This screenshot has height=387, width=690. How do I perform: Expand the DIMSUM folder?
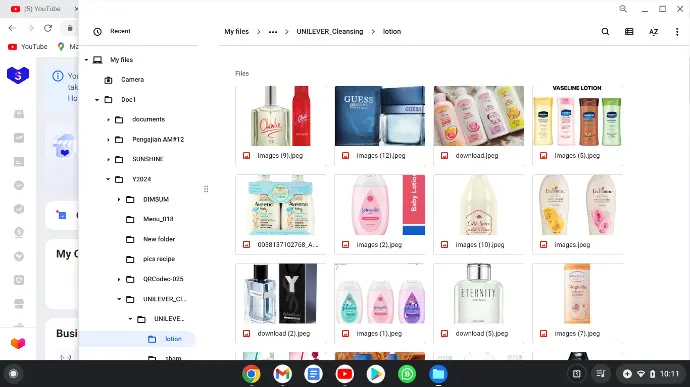pos(119,199)
